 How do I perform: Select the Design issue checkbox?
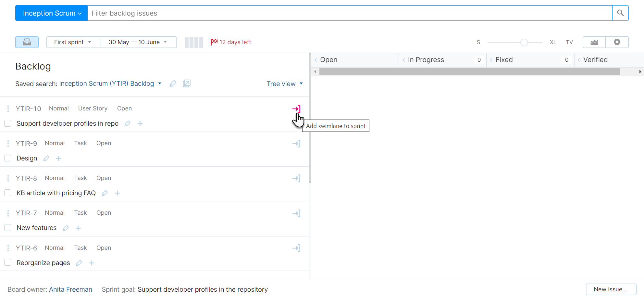pos(8,158)
